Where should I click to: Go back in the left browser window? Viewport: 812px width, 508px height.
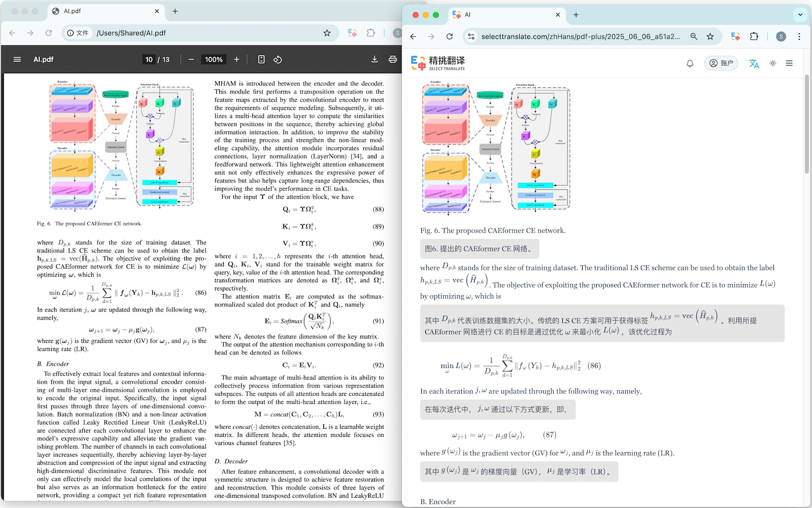(12, 33)
